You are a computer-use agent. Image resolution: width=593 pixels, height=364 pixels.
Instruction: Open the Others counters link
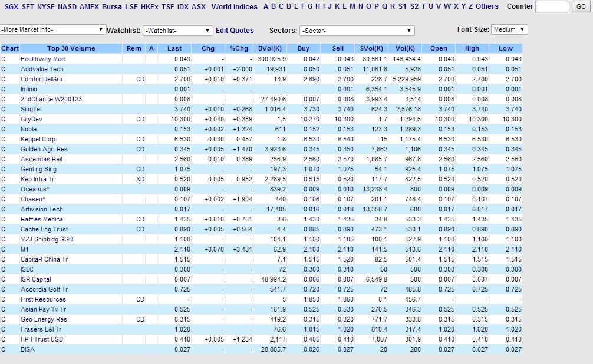tap(487, 6)
